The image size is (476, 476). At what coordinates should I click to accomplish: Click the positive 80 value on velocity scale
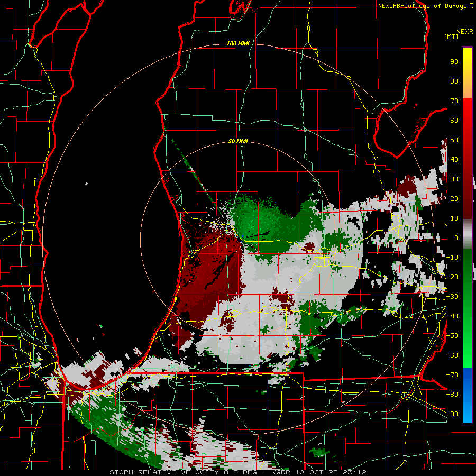click(x=454, y=81)
